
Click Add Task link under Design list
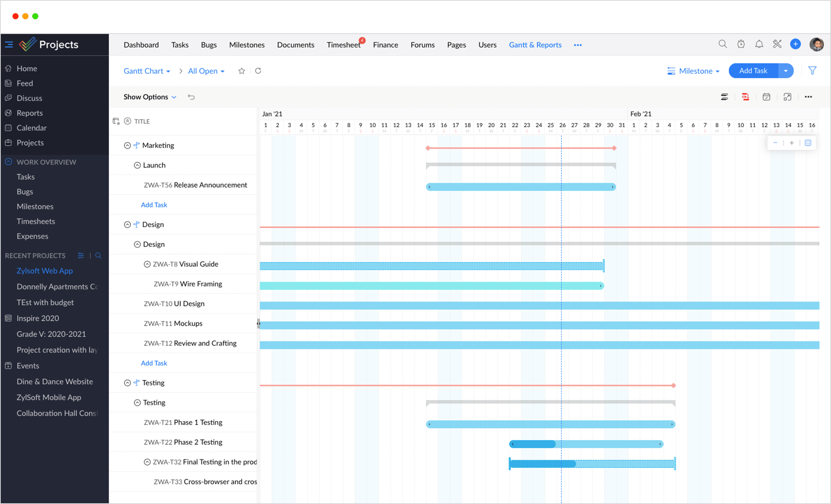click(x=154, y=363)
